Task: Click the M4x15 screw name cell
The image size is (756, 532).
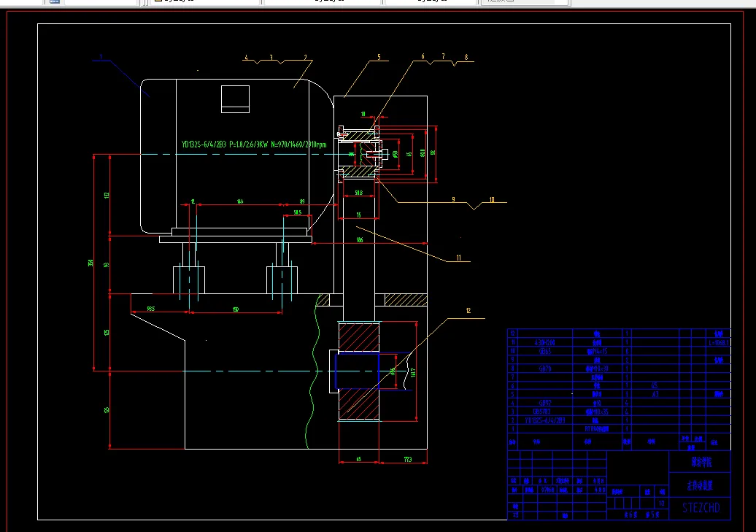Action: point(597,351)
